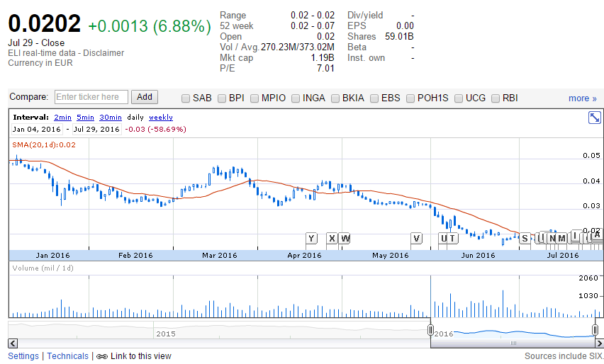Screen dimensions: 604x364
Task: Click the 52 week range 0.02 - 0.07
Action: click(x=313, y=25)
